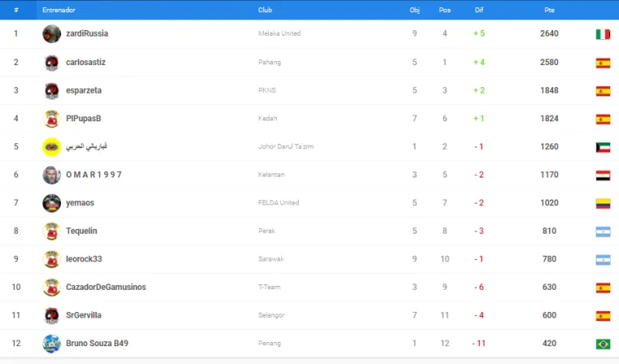Click the Egypt flag in O M A R 1 9 9 7's row

pos(603,175)
